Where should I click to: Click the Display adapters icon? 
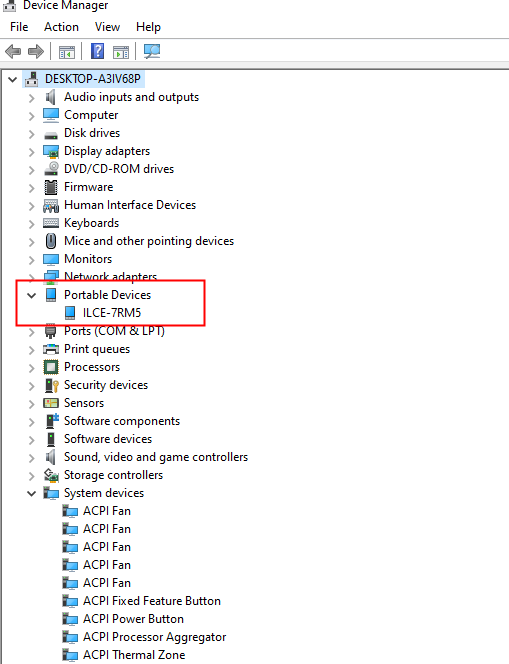click(x=51, y=151)
